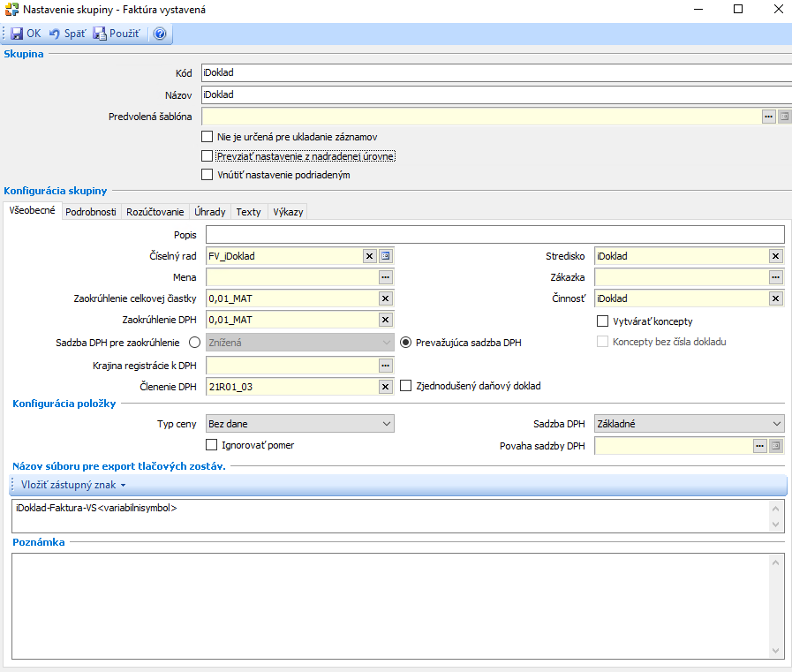Screen dimensions: 792x672
Task: Browse Povaha sadzby DPH ellipsis button
Action: [x=759, y=446]
